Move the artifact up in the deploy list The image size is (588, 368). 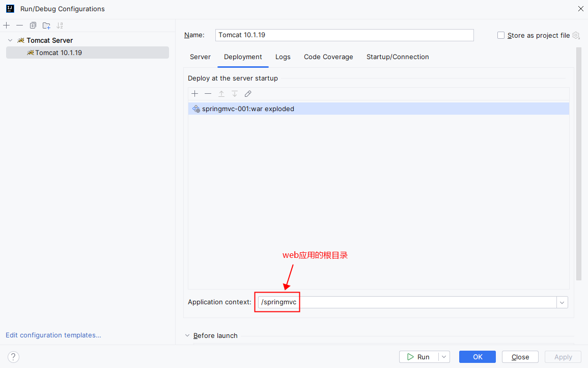pyautogui.click(x=221, y=93)
